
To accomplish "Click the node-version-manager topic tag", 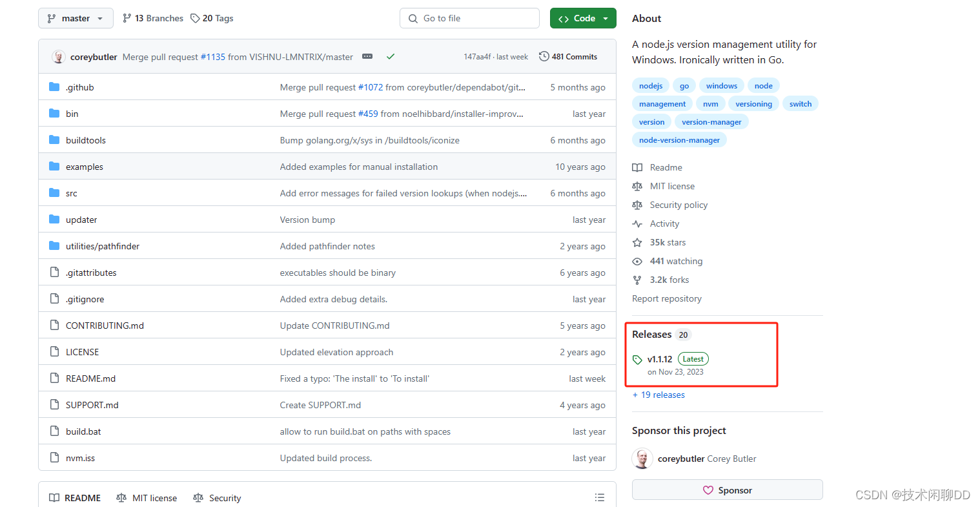I will pos(679,140).
